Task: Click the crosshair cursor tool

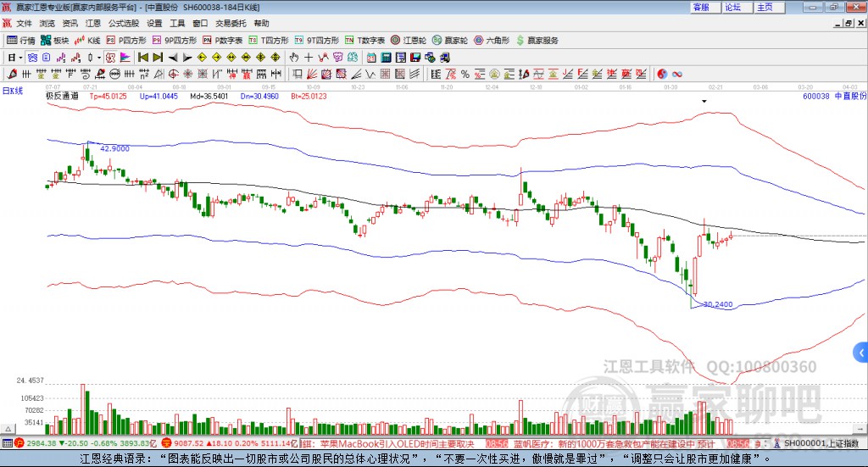Action: pyautogui.click(x=309, y=58)
